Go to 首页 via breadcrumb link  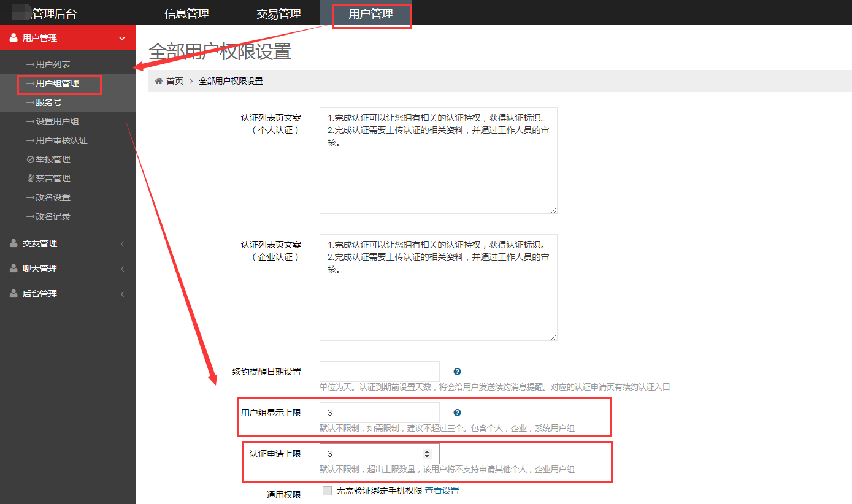tap(175, 81)
